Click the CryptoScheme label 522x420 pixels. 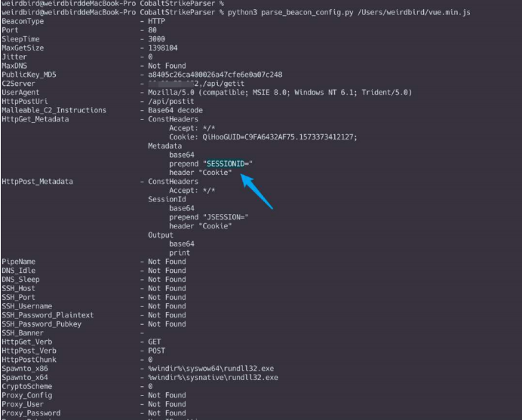(x=27, y=386)
